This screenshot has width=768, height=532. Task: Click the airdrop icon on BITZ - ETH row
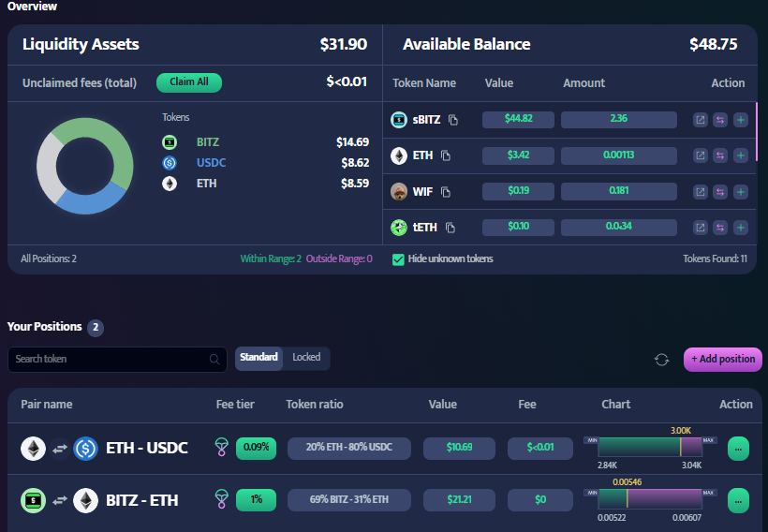pyautogui.click(x=222, y=499)
